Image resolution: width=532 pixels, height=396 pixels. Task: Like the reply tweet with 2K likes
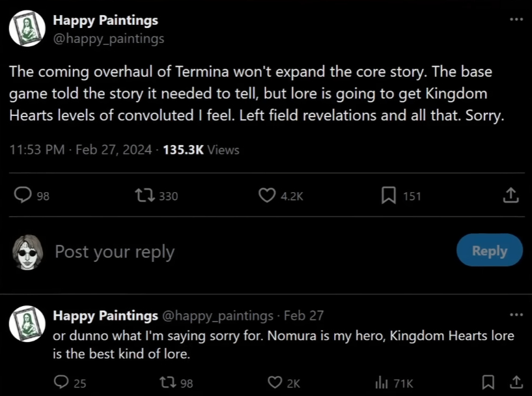point(275,383)
